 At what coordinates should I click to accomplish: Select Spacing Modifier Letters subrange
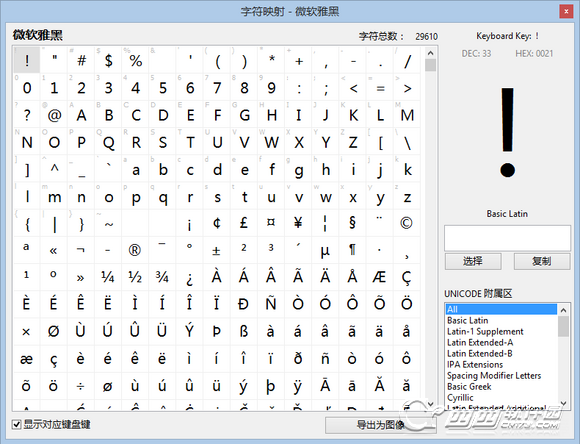pyautogui.click(x=501, y=376)
